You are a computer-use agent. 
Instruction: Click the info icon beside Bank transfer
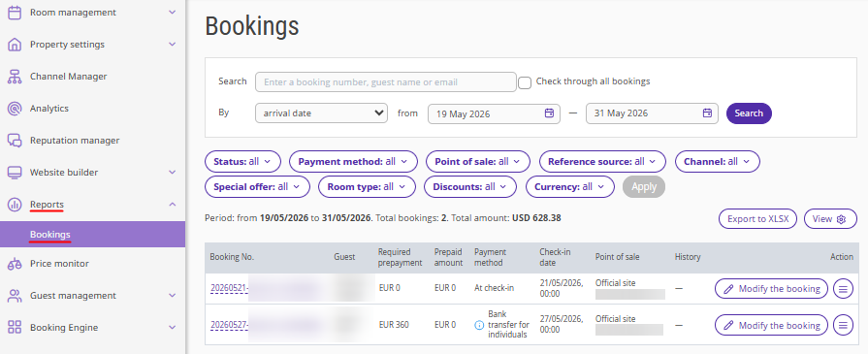tap(479, 325)
